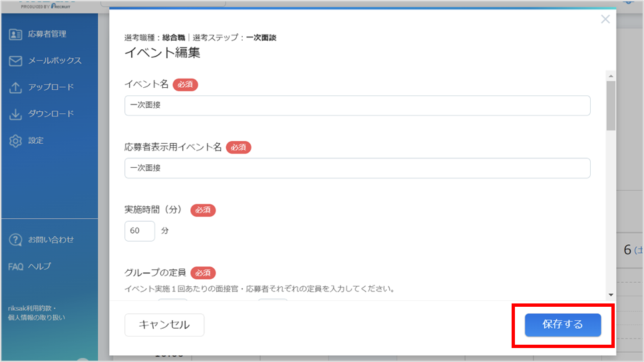Image resolution: width=644 pixels, height=362 pixels.
Task: Click the 応募者表示用イベント名 input field
Action: [357, 168]
